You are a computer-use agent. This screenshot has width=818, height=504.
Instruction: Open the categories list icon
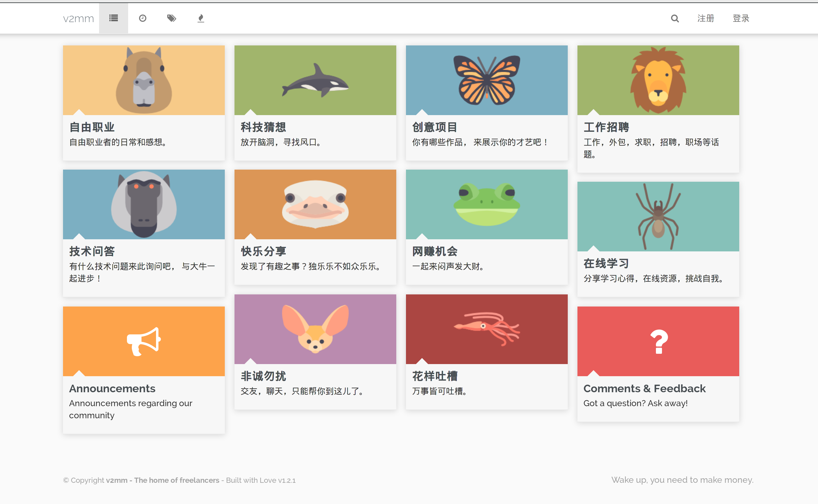113,18
